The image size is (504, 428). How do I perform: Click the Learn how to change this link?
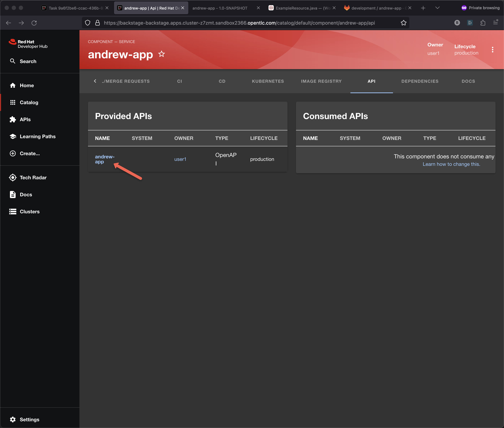click(451, 164)
